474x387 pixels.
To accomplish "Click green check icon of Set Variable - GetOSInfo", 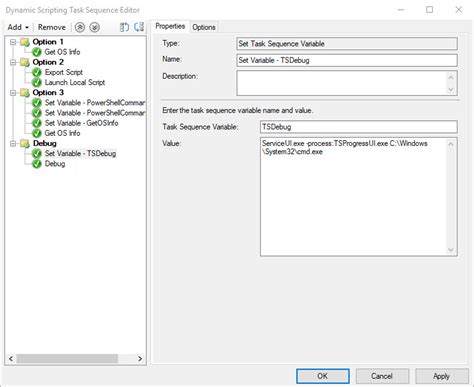I will pyautogui.click(x=37, y=123).
